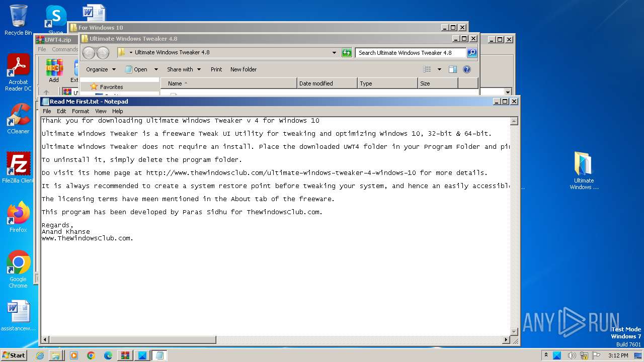Open Microsoft Edge from taskbar
Image resolution: width=644 pixels, height=362 pixels.
108,355
